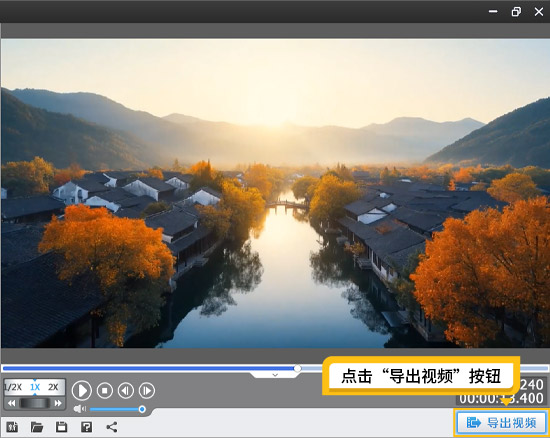The height and width of the screenshot is (438, 550).
Task: Expand the chevron below the timeline
Action: [x=275, y=375]
